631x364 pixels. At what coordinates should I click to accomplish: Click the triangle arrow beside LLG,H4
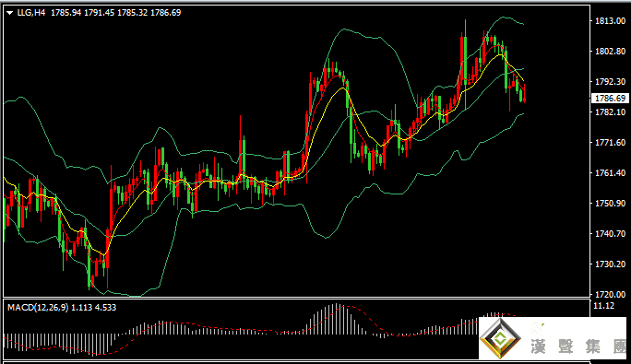(x=9, y=13)
